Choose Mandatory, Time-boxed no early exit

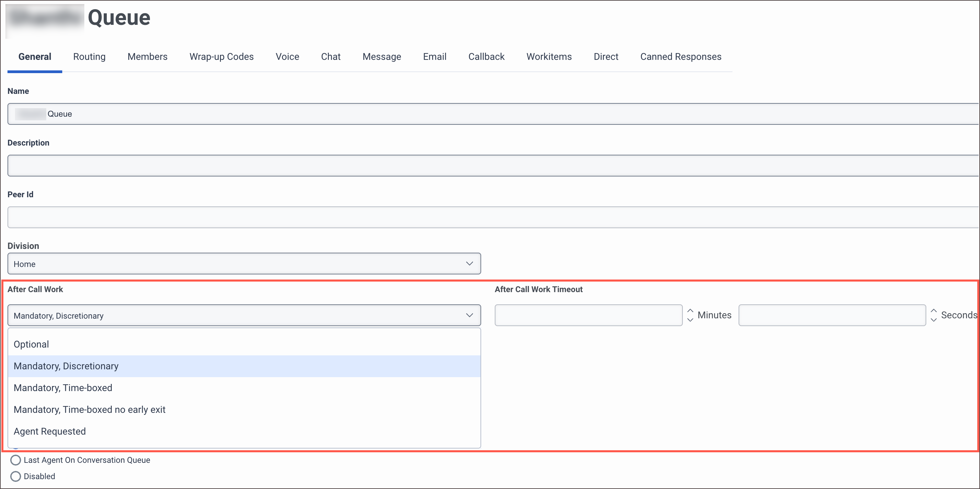pos(89,409)
